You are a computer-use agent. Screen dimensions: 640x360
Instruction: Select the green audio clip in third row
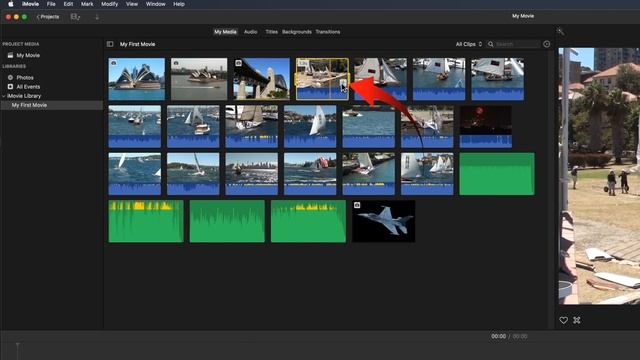pyautogui.click(x=497, y=174)
